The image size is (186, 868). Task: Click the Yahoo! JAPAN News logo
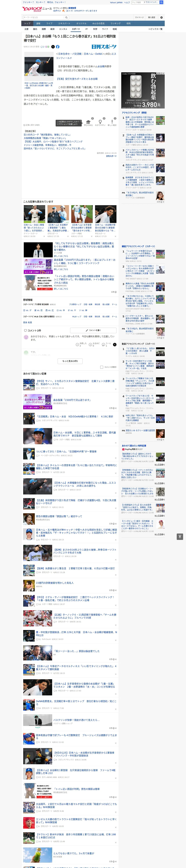tap(37, 9)
